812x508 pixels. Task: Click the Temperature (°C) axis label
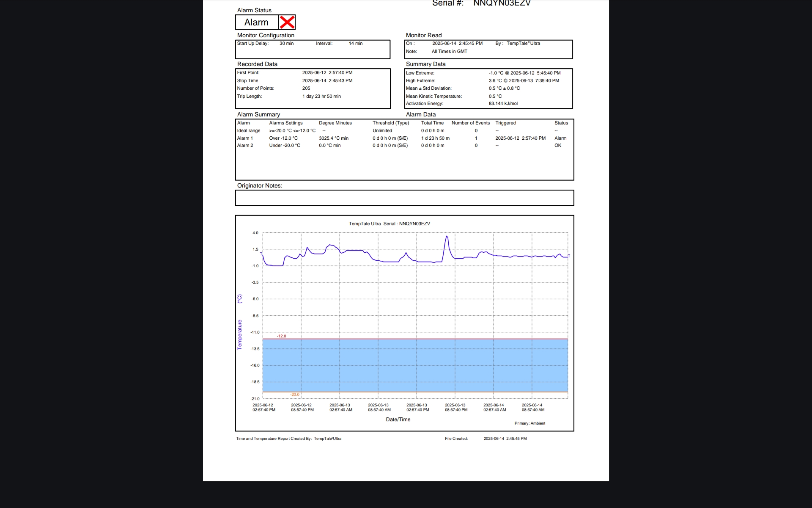tap(240, 322)
